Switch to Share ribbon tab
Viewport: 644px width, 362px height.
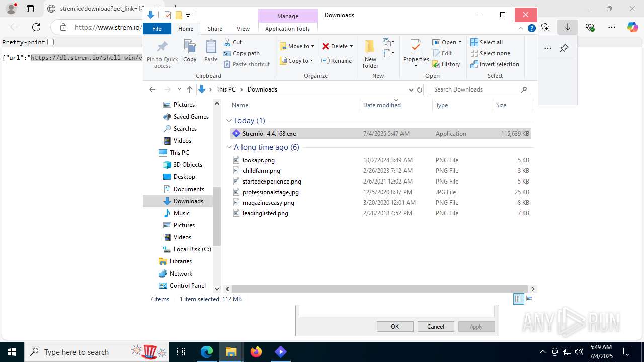(x=215, y=29)
